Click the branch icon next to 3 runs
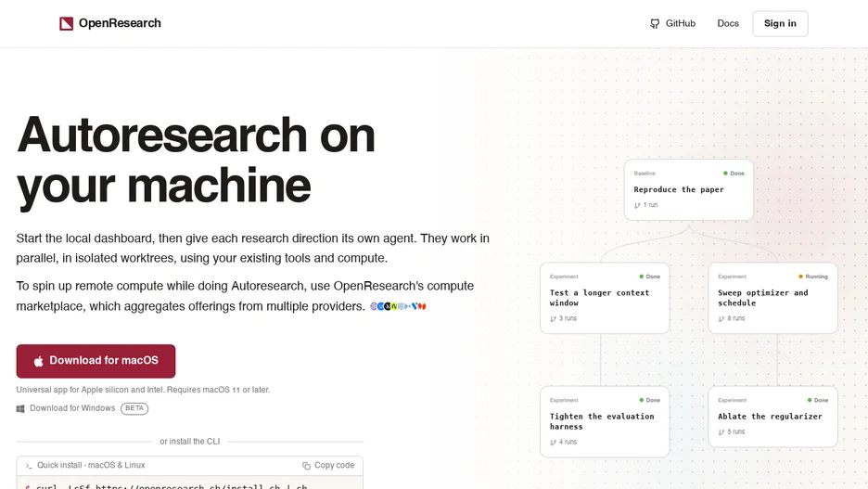 click(553, 319)
